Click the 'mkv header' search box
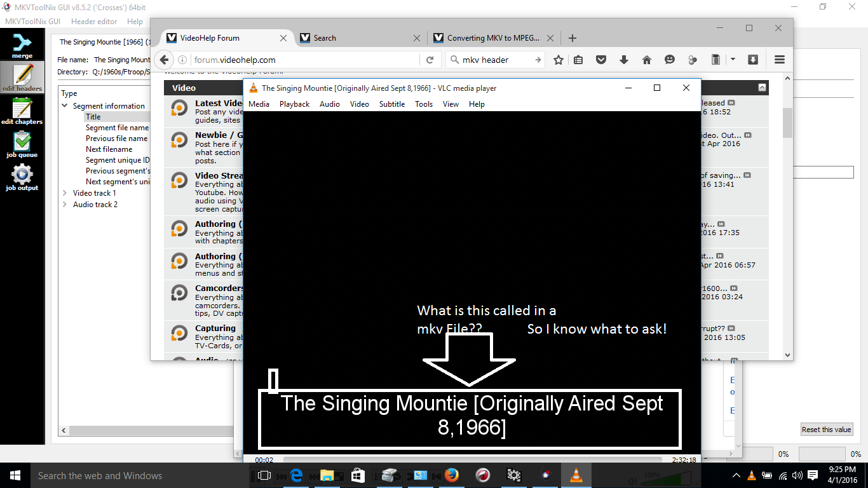Screen dimensions: 868x488 [495, 60]
